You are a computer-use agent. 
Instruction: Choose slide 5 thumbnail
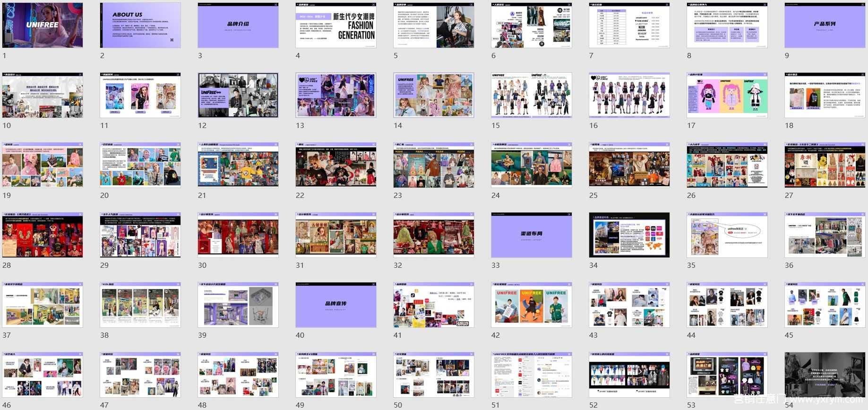[x=434, y=25]
